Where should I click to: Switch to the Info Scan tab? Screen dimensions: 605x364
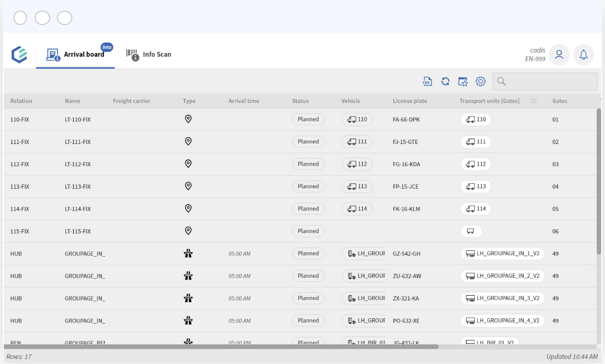click(x=149, y=54)
